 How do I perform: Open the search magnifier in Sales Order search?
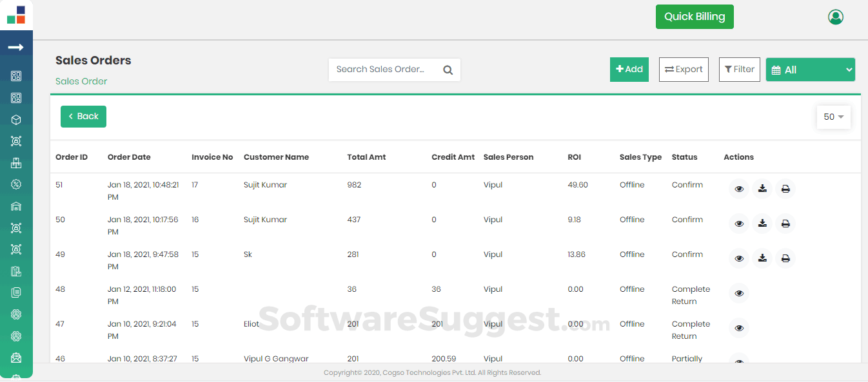pos(448,69)
